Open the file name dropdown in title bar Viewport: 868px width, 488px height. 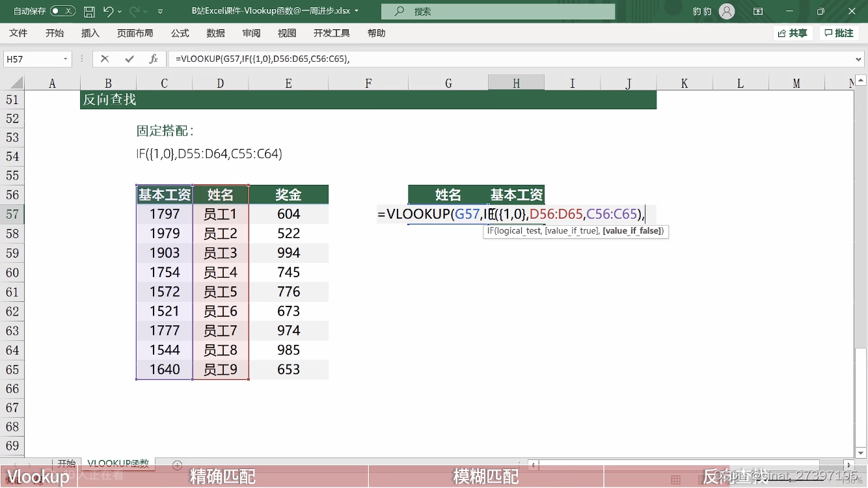[x=357, y=11]
